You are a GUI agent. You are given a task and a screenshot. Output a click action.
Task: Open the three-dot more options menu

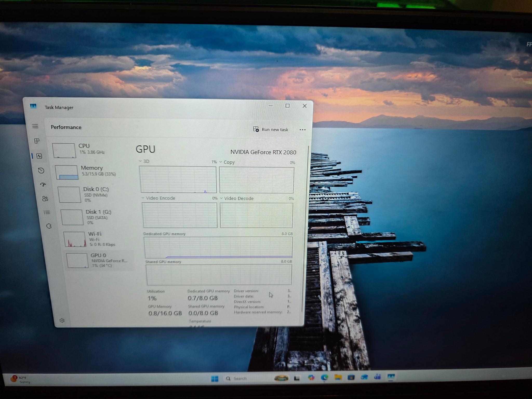point(302,130)
